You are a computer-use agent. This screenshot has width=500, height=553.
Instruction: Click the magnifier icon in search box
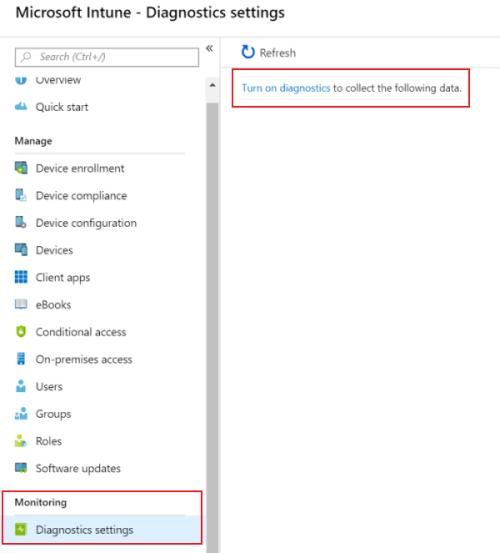click(x=26, y=57)
